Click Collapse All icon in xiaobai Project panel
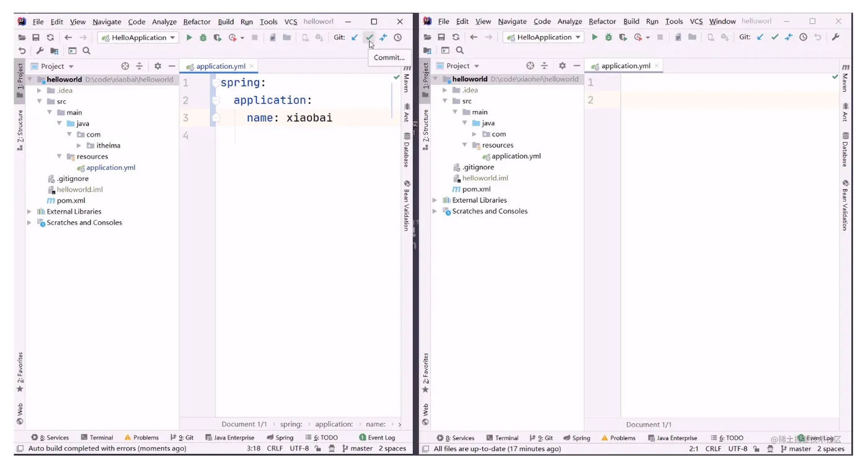The image size is (868, 460). click(x=139, y=66)
